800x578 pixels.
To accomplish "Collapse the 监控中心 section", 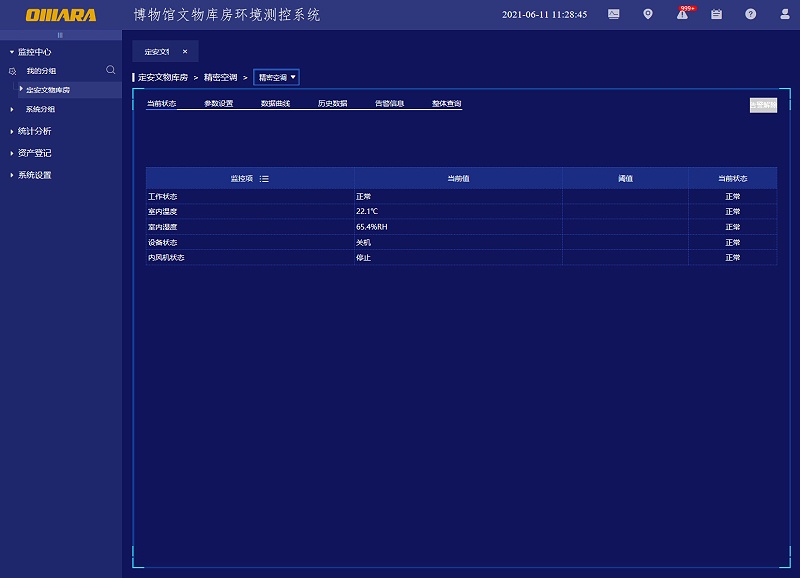I will (35, 51).
